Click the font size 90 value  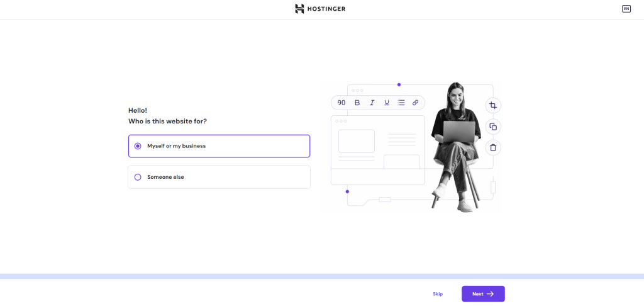341,103
